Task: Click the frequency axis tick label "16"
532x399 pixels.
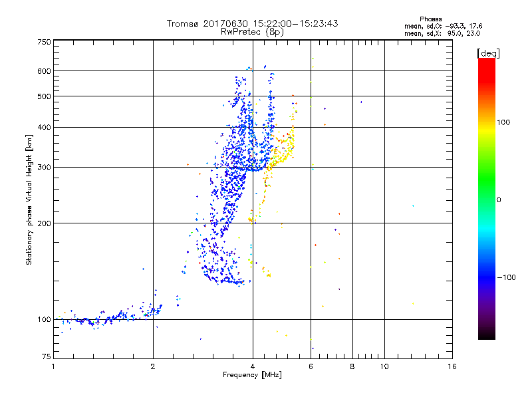Action: 452,366
